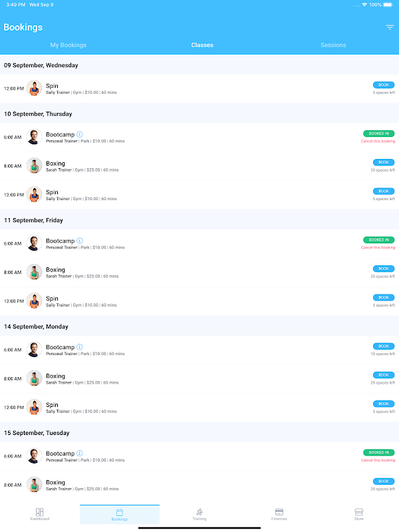
Task: Book the 09 September Spin class
Action: click(384, 85)
